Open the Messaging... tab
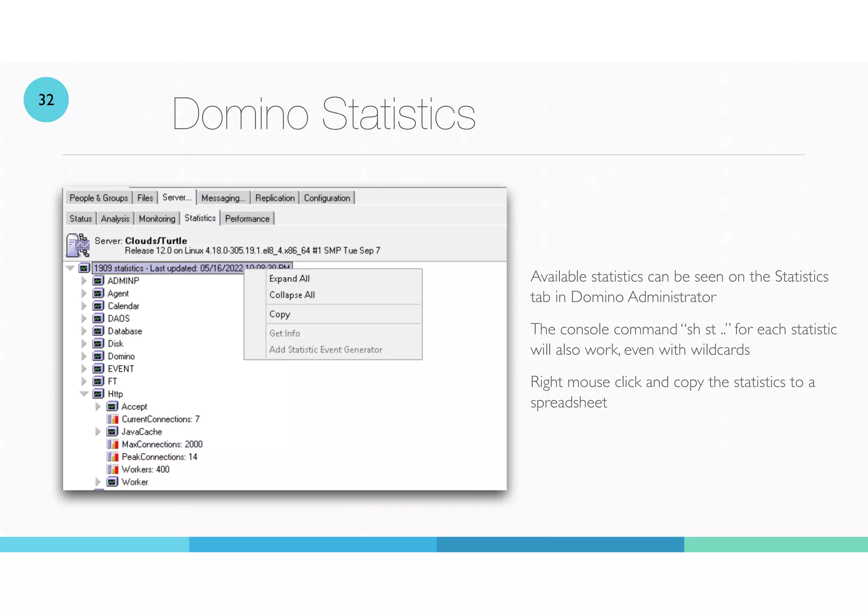The width and height of the screenshot is (868, 614). (223, 198)
